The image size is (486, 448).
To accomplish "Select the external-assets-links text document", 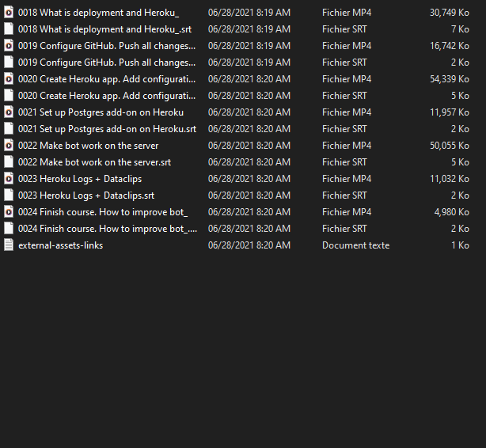I will click(60, 245).
